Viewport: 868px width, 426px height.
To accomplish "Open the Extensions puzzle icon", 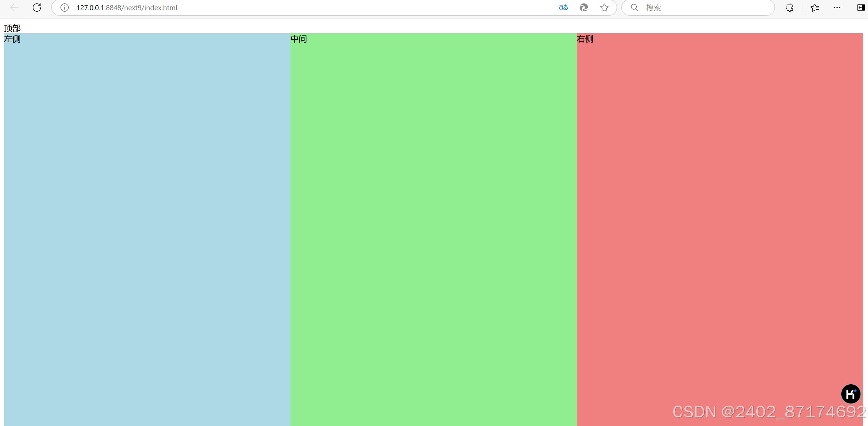I will [789, 8].
